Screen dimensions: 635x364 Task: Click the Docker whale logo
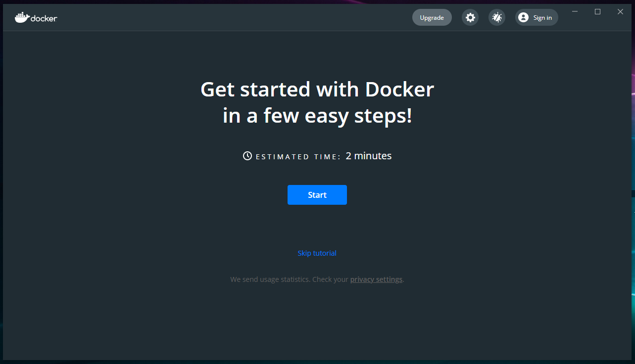click(x=36, y=18)
